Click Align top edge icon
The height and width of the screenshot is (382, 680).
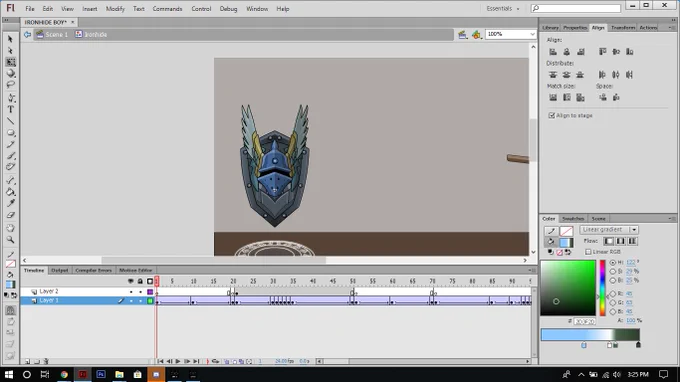[602, 52]
